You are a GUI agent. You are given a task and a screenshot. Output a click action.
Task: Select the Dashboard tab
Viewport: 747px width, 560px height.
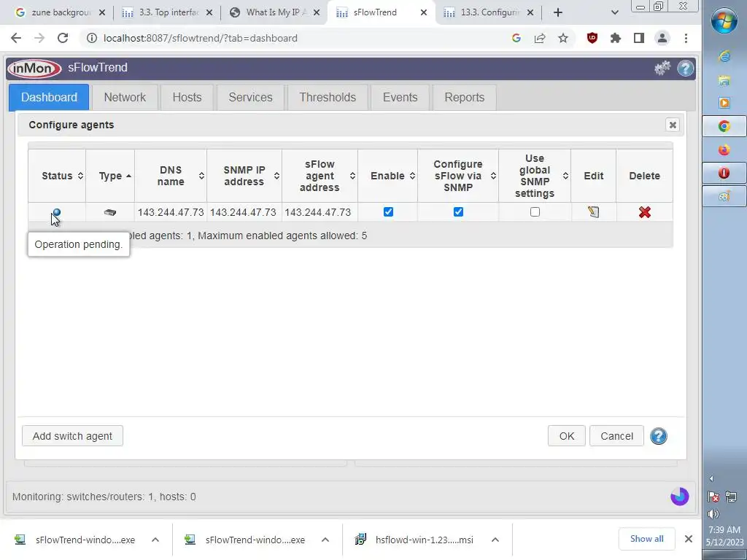coord(49,97)
